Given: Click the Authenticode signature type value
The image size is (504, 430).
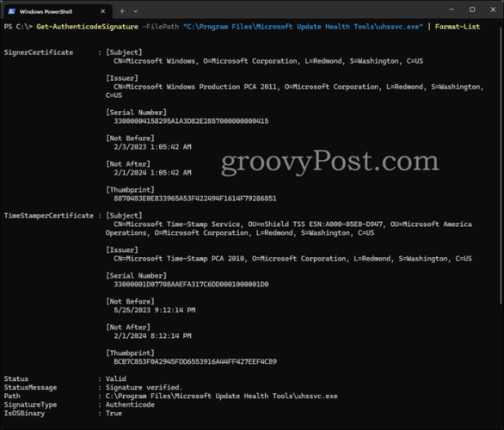Looking at the screenshot, I should click(130, 405).
